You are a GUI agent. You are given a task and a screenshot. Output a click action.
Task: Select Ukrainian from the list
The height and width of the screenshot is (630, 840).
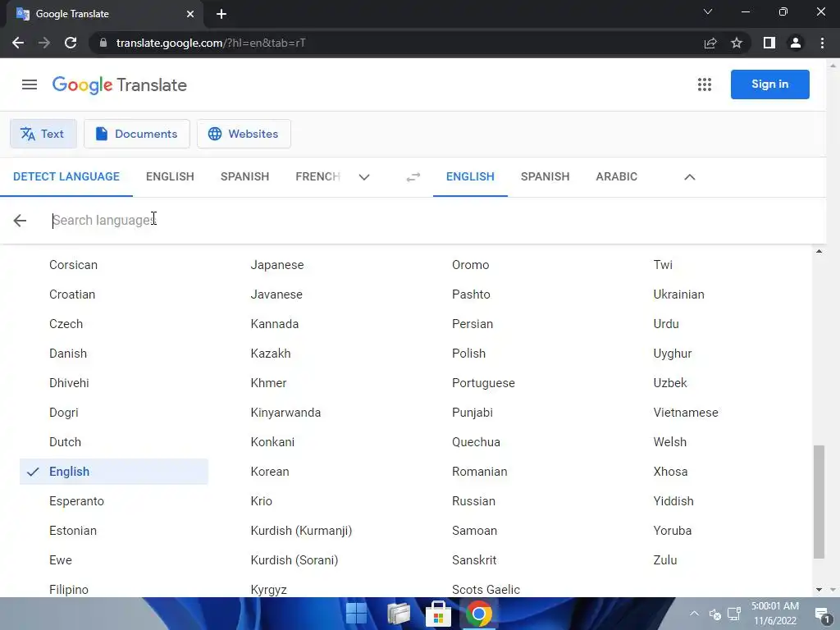tap(678, 294)
